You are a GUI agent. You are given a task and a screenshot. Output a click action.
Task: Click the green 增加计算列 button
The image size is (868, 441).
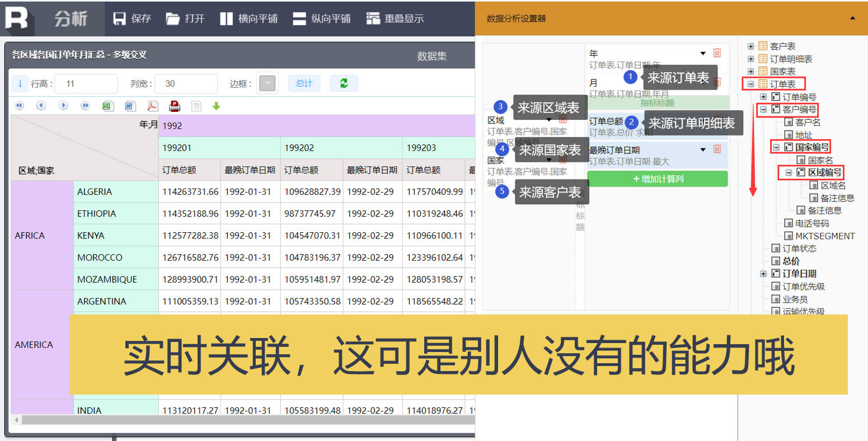(x=658, y=179)
